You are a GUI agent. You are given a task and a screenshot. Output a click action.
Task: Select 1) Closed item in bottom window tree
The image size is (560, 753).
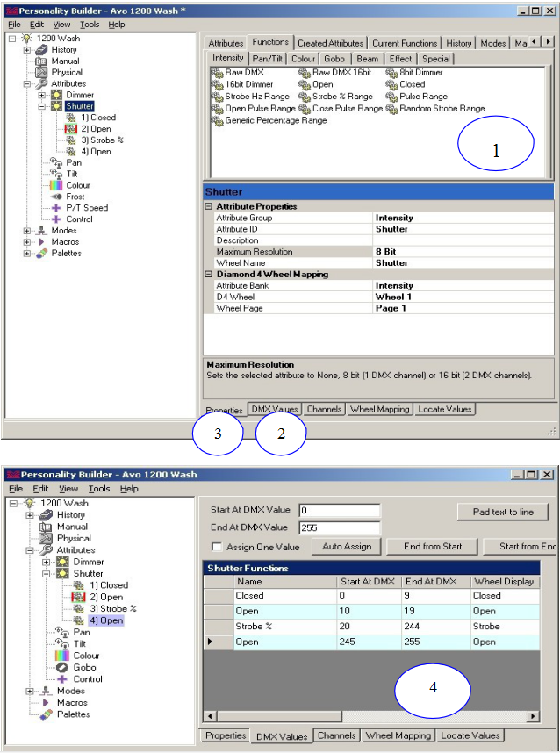pyautogui.click(x=109, y=585)
